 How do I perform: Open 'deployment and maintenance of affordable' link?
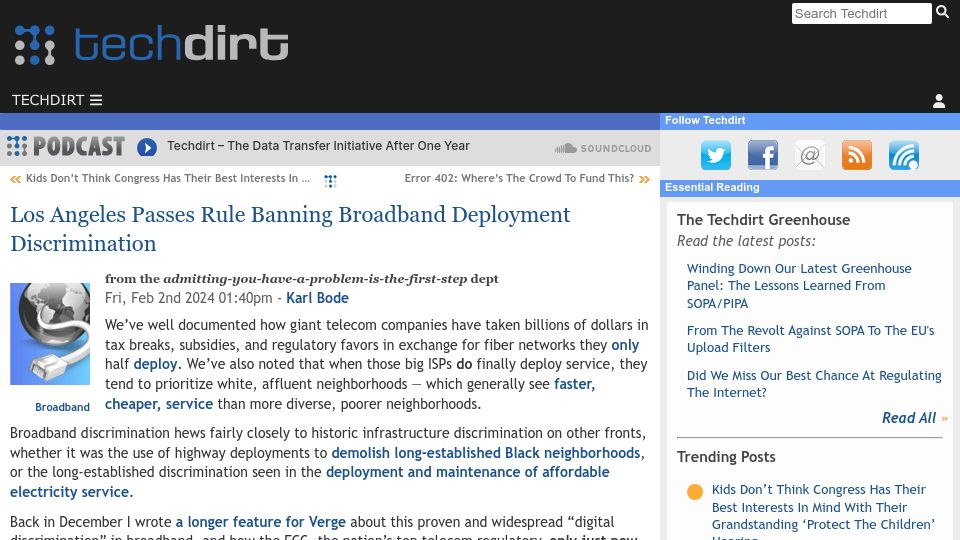pos(468,472)
